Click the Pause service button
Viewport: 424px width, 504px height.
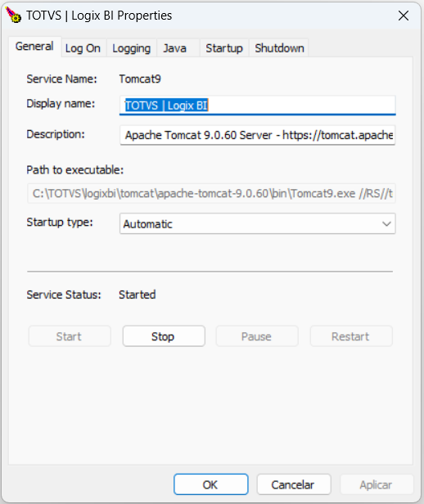(x=257, y=336)
